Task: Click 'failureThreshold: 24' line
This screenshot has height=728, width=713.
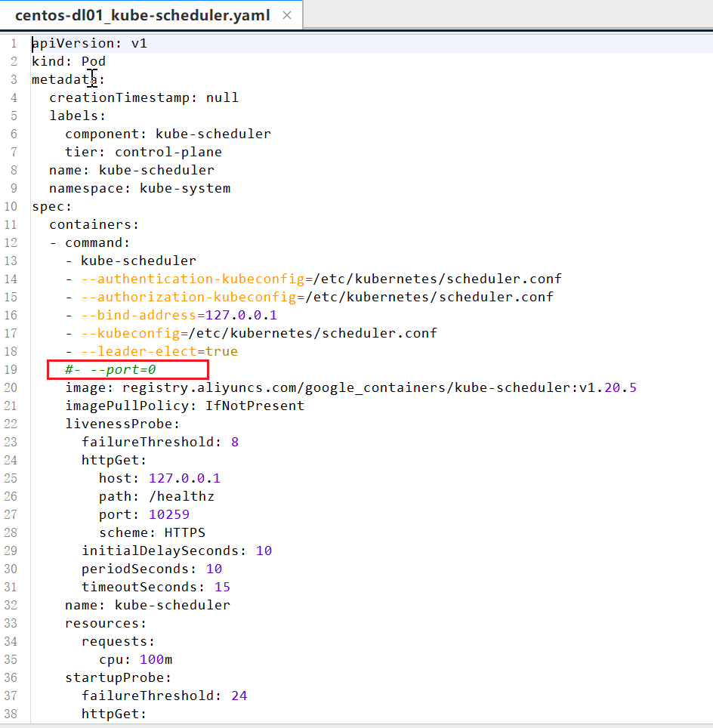Action: (x=165, y=695)
